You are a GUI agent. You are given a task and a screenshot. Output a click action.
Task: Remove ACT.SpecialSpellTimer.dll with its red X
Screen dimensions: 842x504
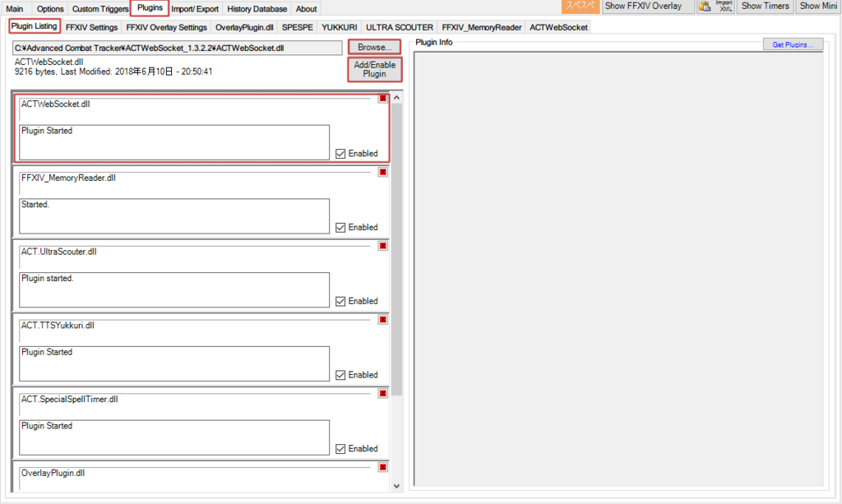[x=383, y=394]
